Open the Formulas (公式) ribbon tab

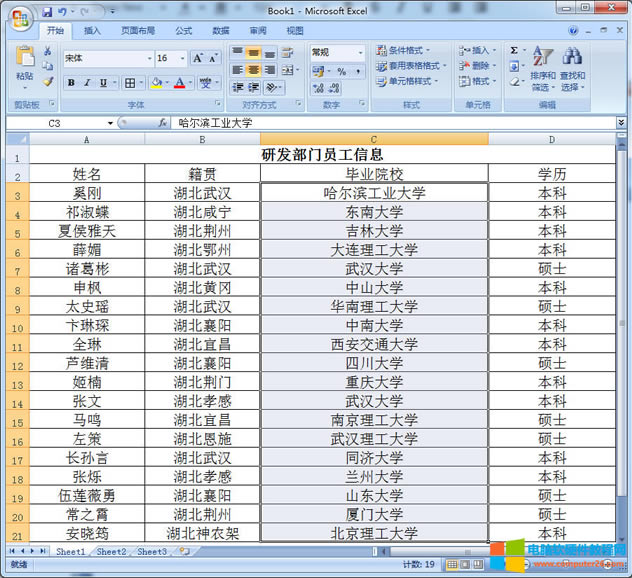(x=183, y=31)
